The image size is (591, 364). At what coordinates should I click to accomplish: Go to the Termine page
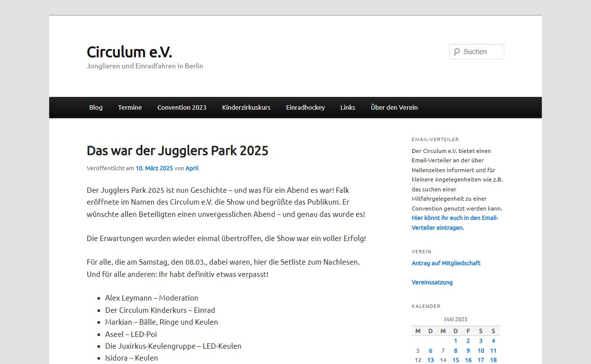[x=130, y=107]
